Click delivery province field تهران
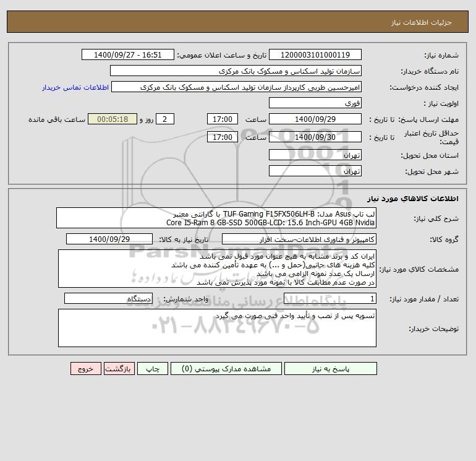This screenshot has width=476, height=461. [315, 155]
